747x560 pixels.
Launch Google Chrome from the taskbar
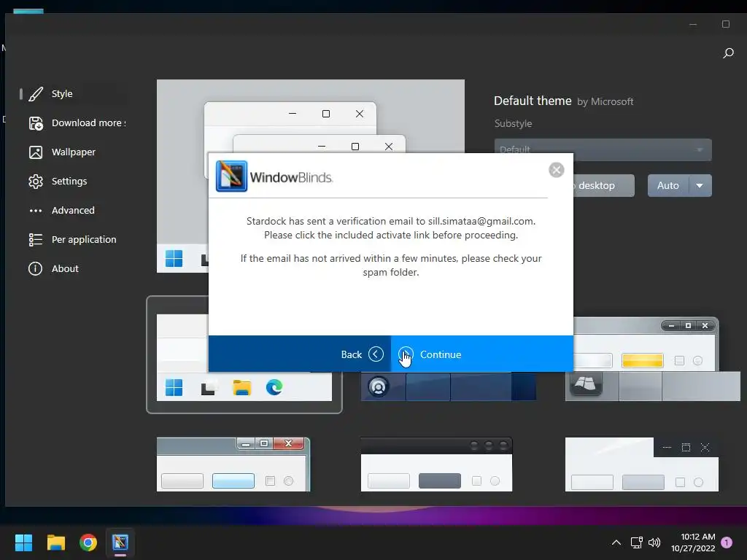pyautogui.click(x=88, y=542)
